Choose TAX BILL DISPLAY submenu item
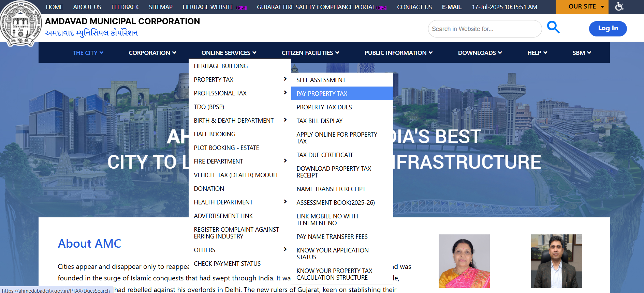The image size is (644, 293). click(342, 121)
